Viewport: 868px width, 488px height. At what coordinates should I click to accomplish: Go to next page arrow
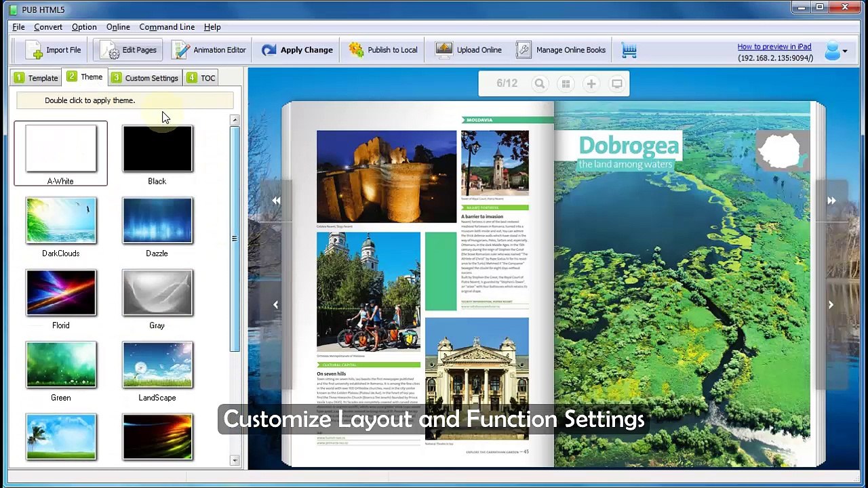point(831,305)
